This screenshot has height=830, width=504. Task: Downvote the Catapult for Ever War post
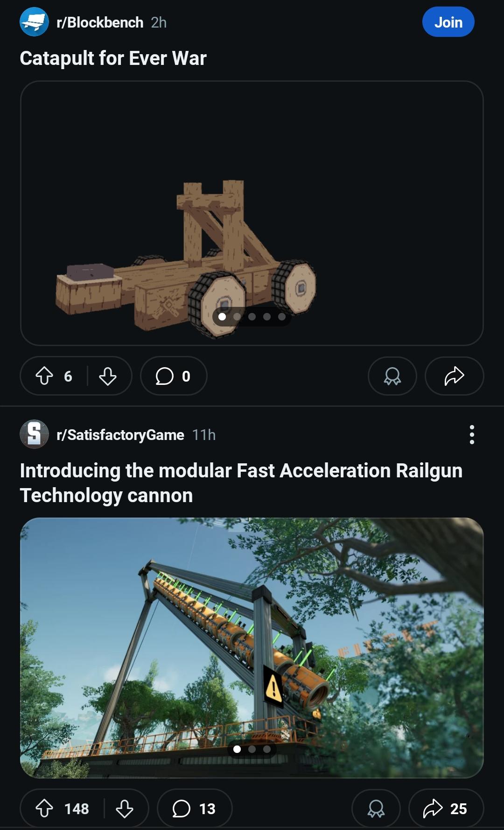[x=108, y=376]
